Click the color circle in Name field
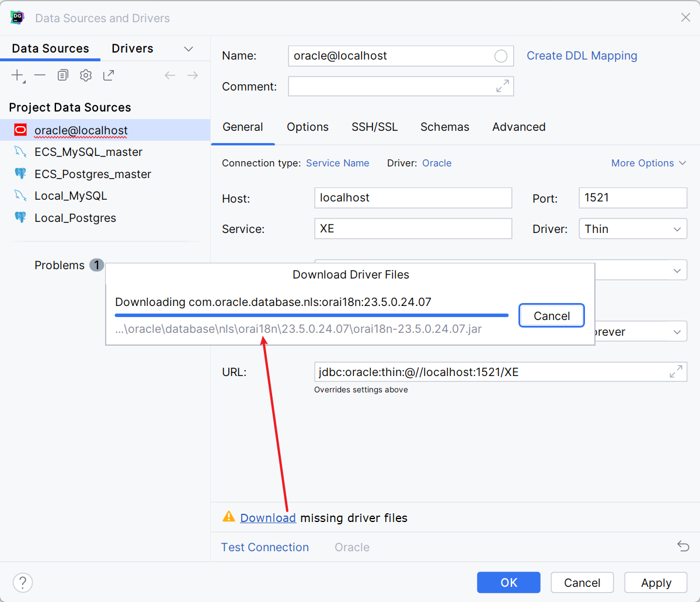Viewport: 700px width, 602px height. click(500, 56)
